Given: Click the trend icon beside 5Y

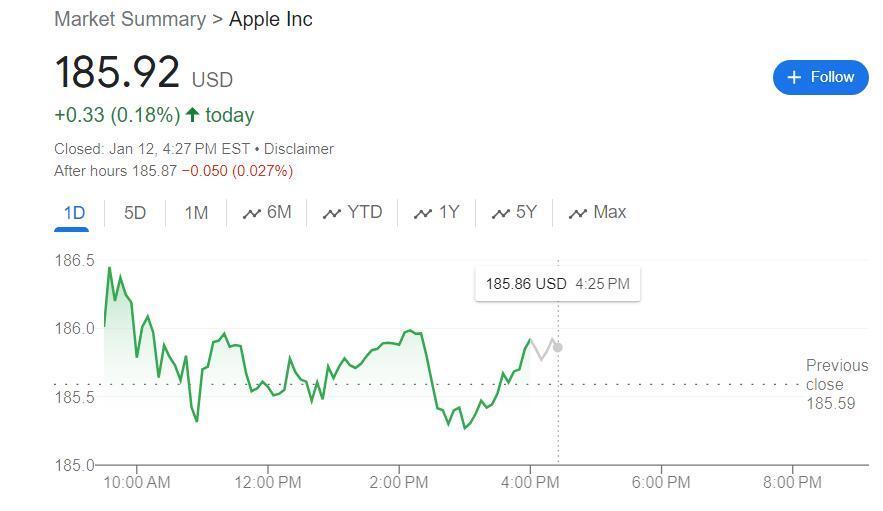Looking at the screenshot, I should pos(500,213).
